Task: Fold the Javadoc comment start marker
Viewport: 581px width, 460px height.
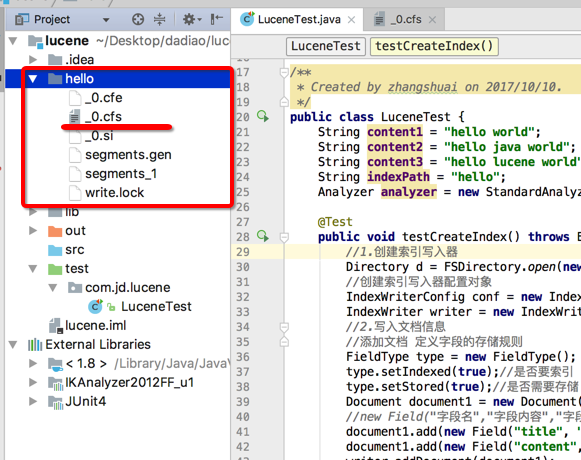Action: pyautogui.click(x=284, y=72)
